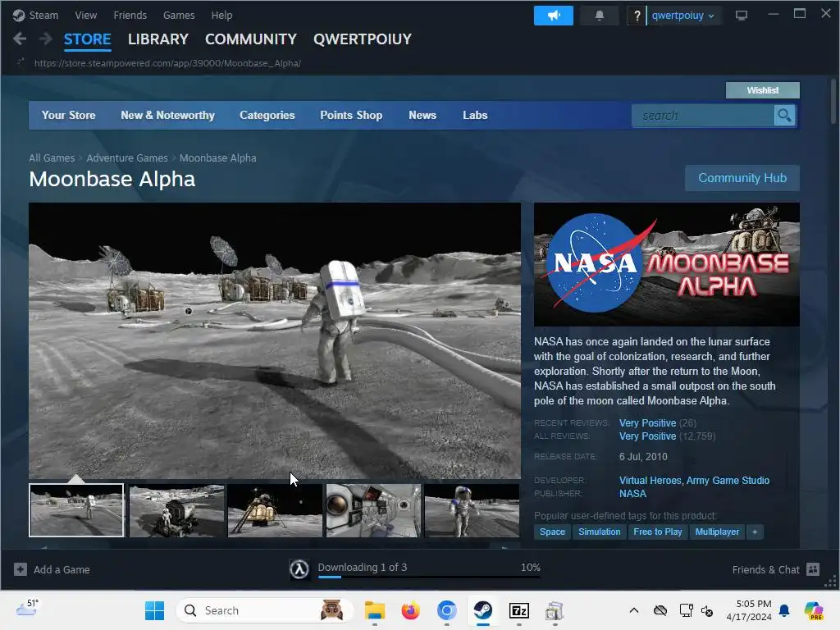This screenshot has height=630, width=840.
Task: Click the store search magnifier icon
Action: tap(784, 115)
